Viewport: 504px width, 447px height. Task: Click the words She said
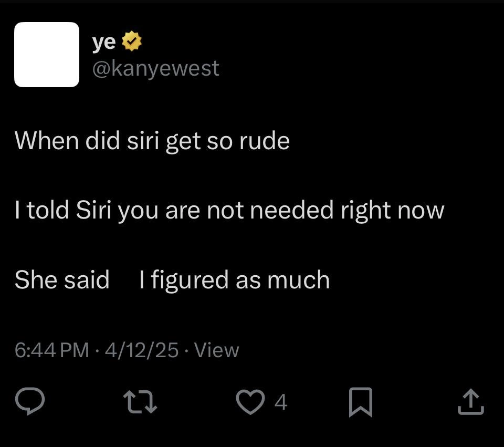tap(62, 280)
